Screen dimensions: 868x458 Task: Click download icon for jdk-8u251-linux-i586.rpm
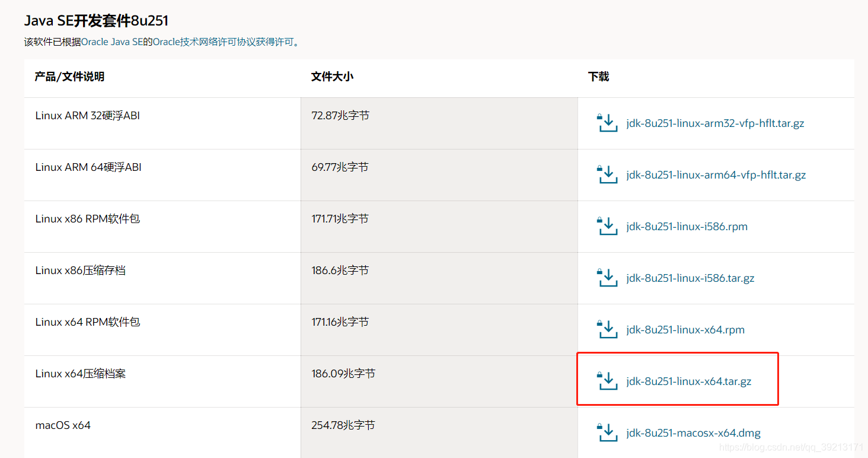click(x=607, y=226)
